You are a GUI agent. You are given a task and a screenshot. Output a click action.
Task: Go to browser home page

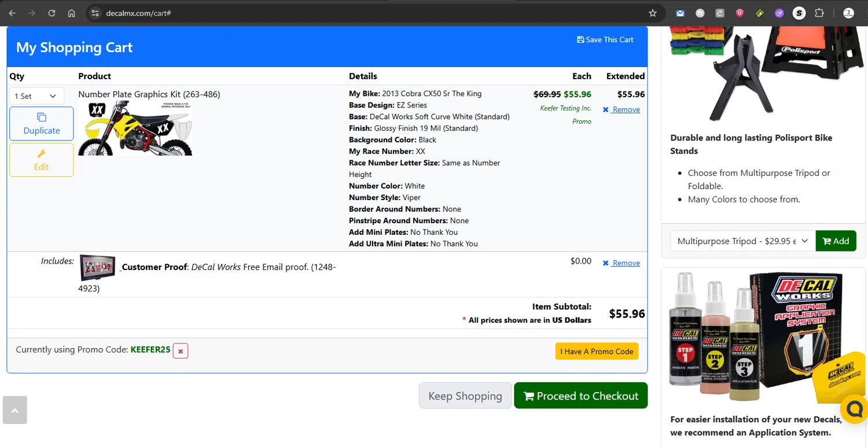(x=72, y=13)
